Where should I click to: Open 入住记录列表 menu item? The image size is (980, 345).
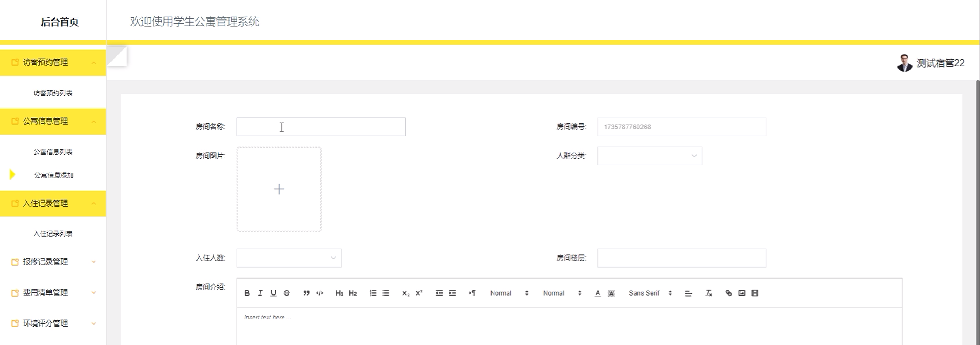[x=53, y=234]
